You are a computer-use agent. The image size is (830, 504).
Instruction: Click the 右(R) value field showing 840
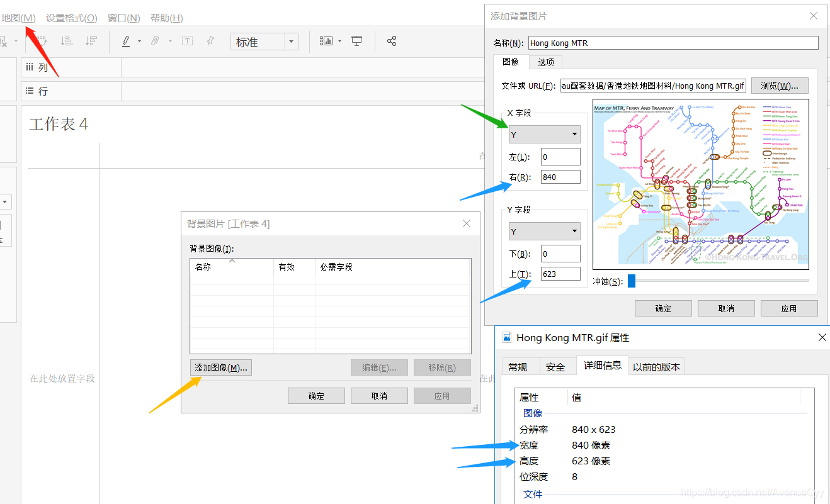(x=560, y=177)
